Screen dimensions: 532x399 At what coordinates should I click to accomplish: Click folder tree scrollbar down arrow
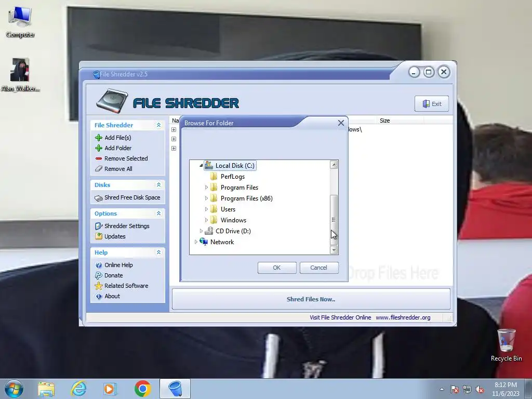click(334, 250)
